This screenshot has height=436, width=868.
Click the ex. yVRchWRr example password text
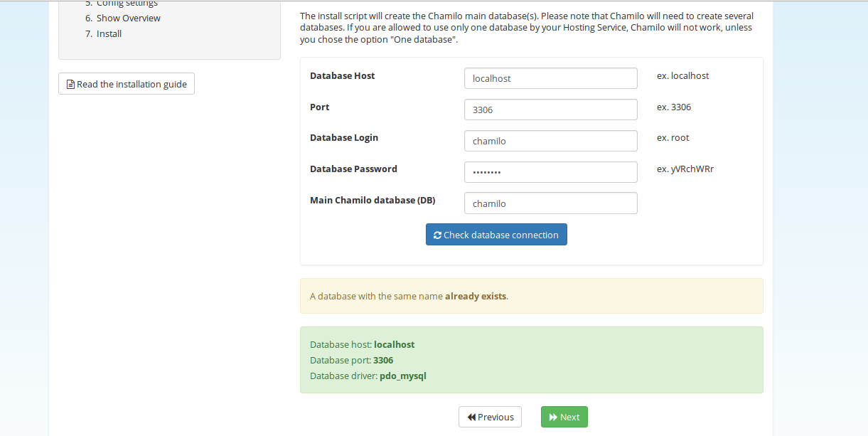click(685, 169)
